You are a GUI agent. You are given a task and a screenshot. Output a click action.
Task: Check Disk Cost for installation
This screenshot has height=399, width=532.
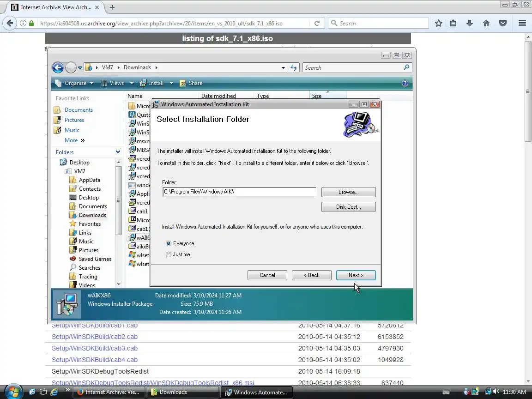pyautogui.click(x=349, y=207)
